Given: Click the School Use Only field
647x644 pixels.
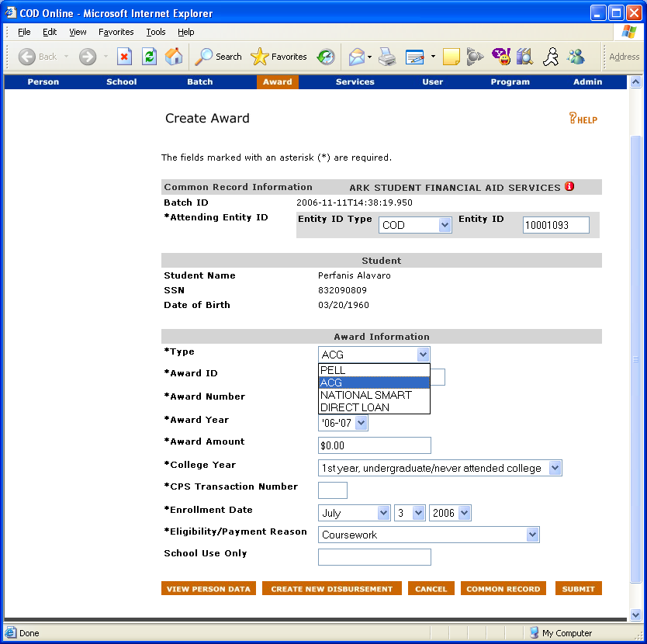Looking at the screenshot, I should 374,557.
